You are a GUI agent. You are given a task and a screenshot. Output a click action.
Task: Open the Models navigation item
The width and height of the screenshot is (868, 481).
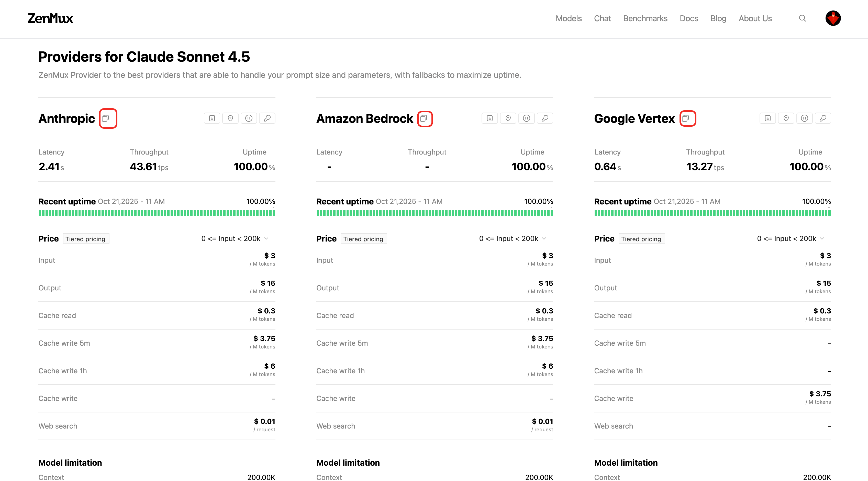[569, 18]
